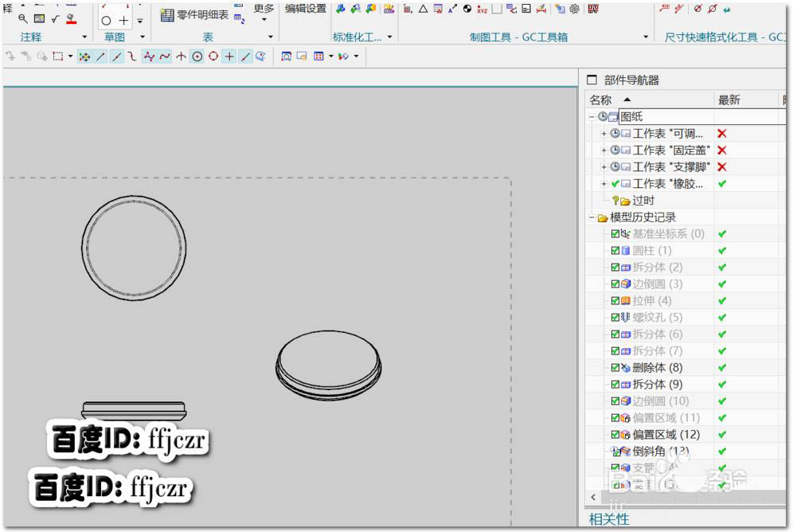The width and height of the screenshot is (793, 532).
Task: Select the top view circle drawing
Action: tap(134, 248)
